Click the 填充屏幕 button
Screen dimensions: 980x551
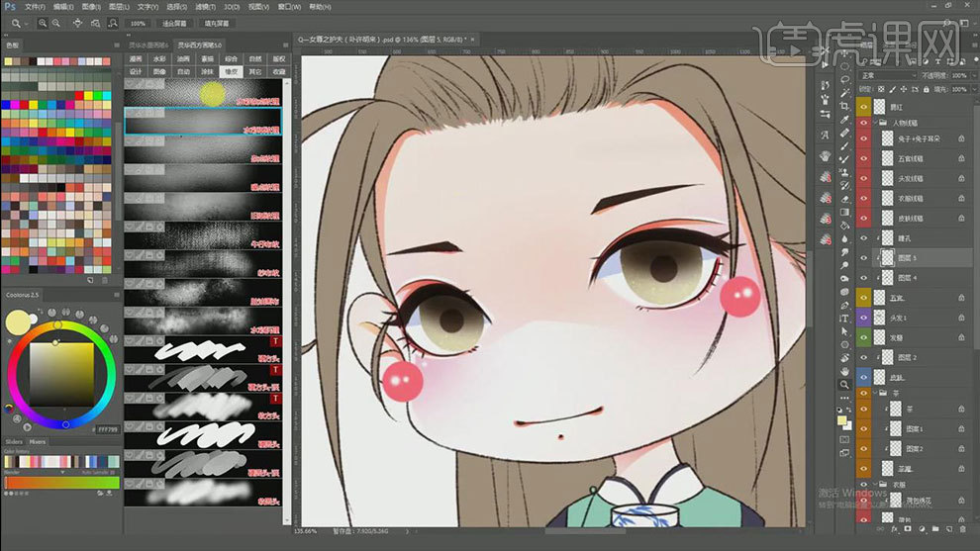(x=217, y=24)
